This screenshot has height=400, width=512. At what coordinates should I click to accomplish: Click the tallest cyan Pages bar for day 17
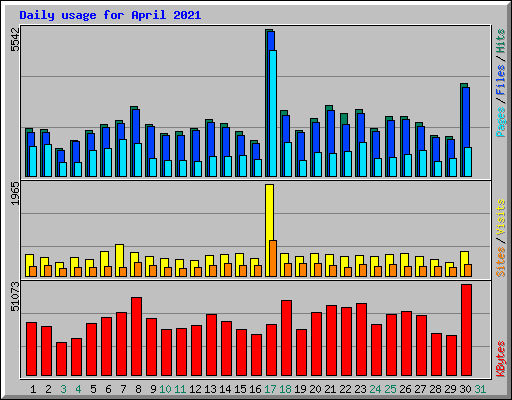(273, 113)
